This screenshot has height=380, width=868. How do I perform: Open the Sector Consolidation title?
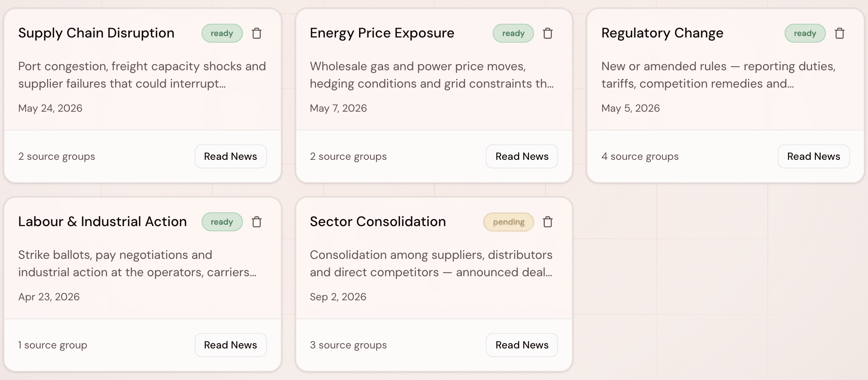(378, 222)
